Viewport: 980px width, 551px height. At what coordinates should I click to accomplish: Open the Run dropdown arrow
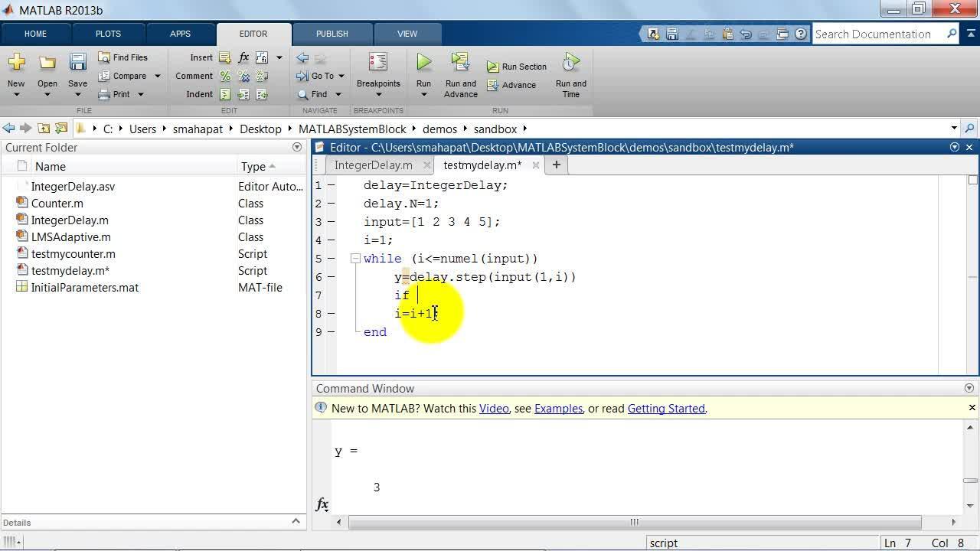pyautogui.click(x=423, y=95)
